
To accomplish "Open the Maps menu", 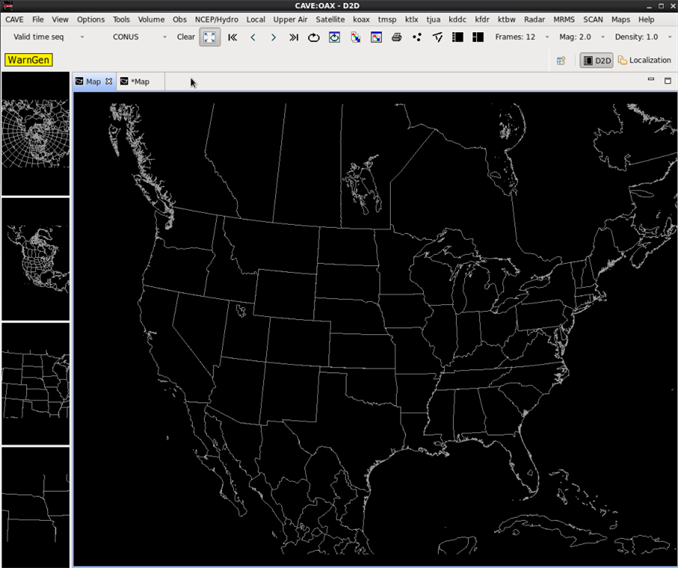I will [x=620, y=19].
